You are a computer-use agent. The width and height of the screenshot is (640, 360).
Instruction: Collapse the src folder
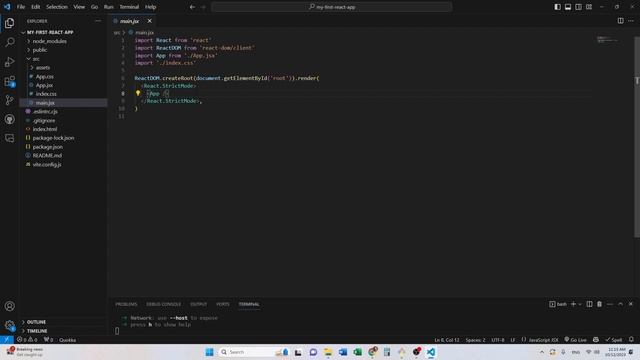tap(36, 59)
